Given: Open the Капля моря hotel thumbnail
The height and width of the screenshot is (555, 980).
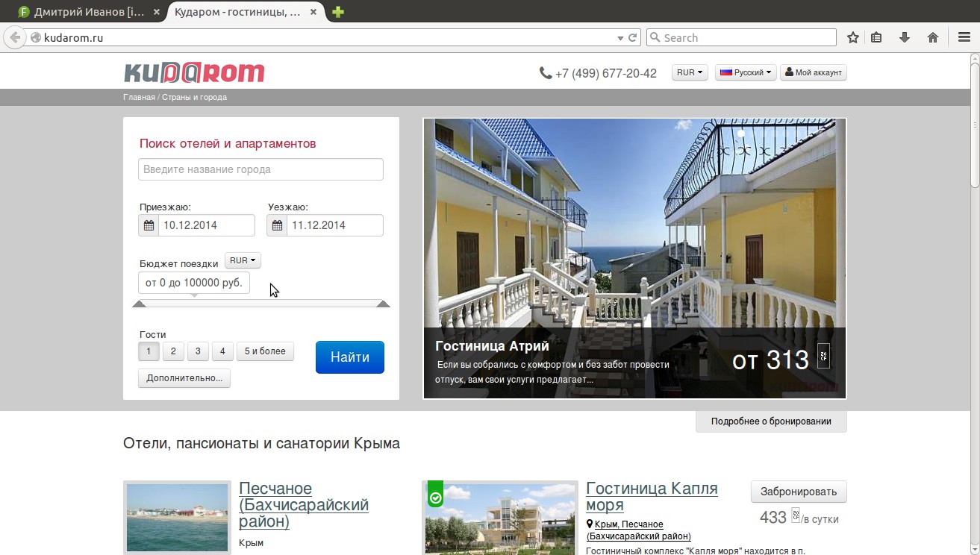Looking at the screenshot, I should tap(500, 517).
